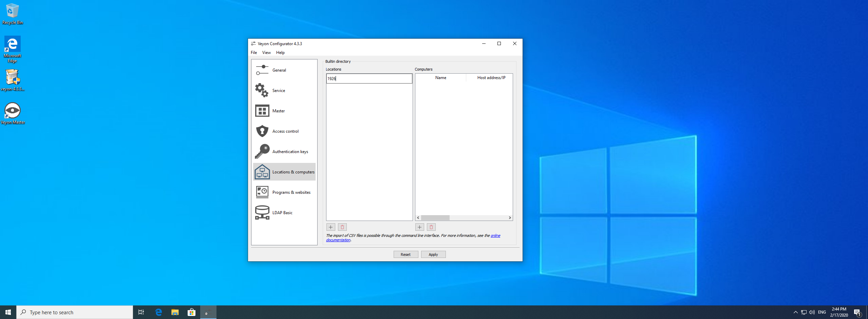868x319 pixels.
Task: Switch to the Authentication keys page label
Action: (x=290, y=152)
